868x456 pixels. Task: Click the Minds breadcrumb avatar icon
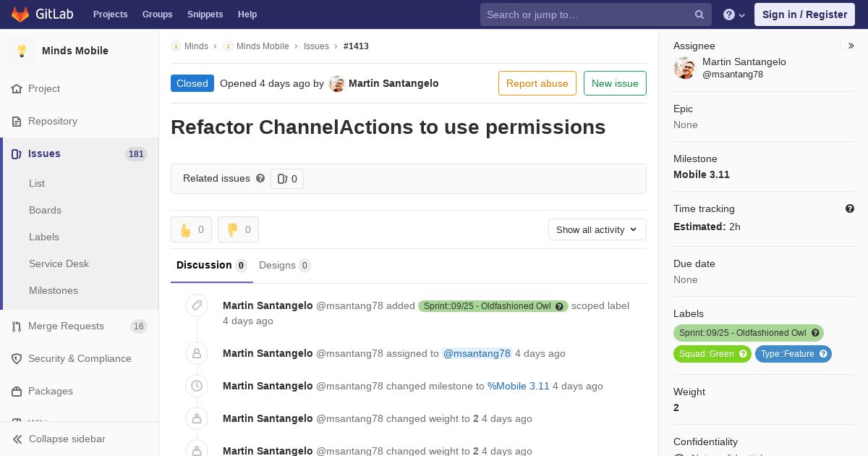coord(176,46)
